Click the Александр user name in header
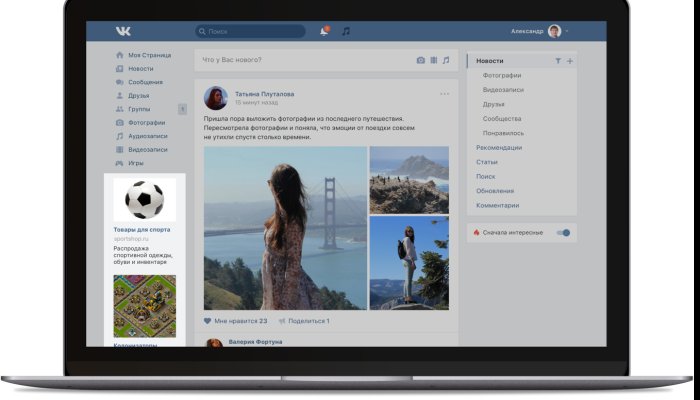 pos(527,31)
